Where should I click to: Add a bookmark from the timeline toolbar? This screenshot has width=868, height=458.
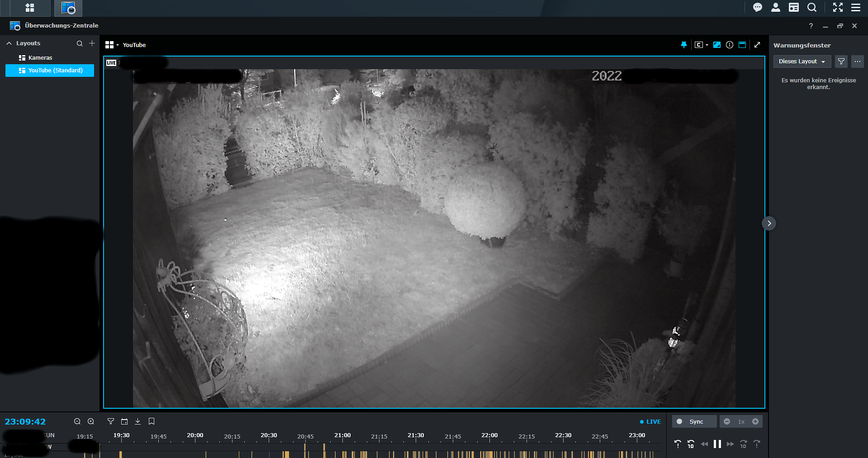(152, 421)
